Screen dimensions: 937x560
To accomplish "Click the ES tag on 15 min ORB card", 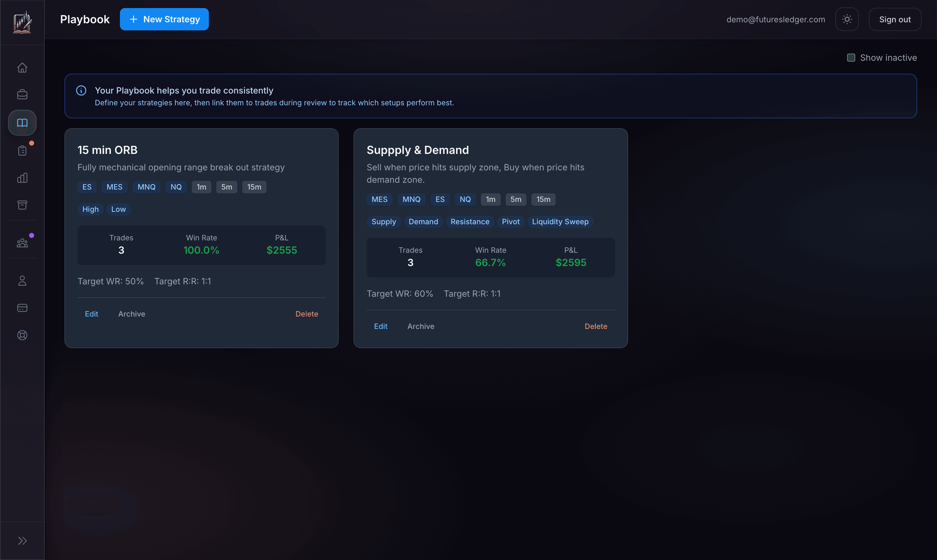I will coord(87,187).
